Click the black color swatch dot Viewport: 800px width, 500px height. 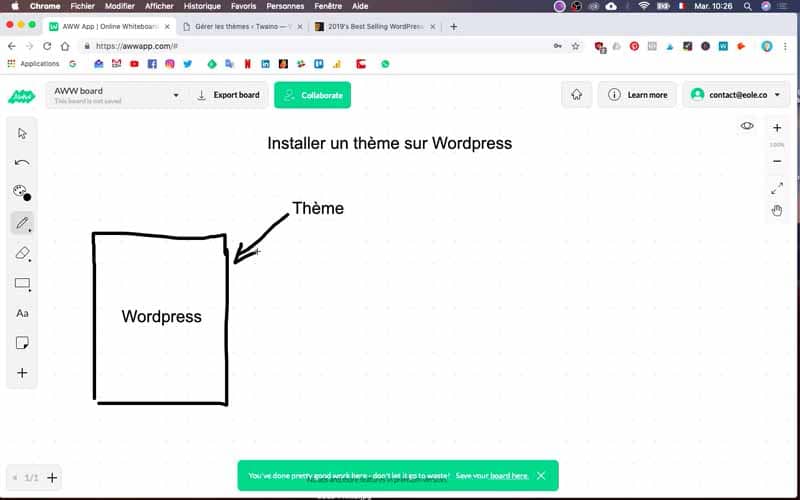27,197
